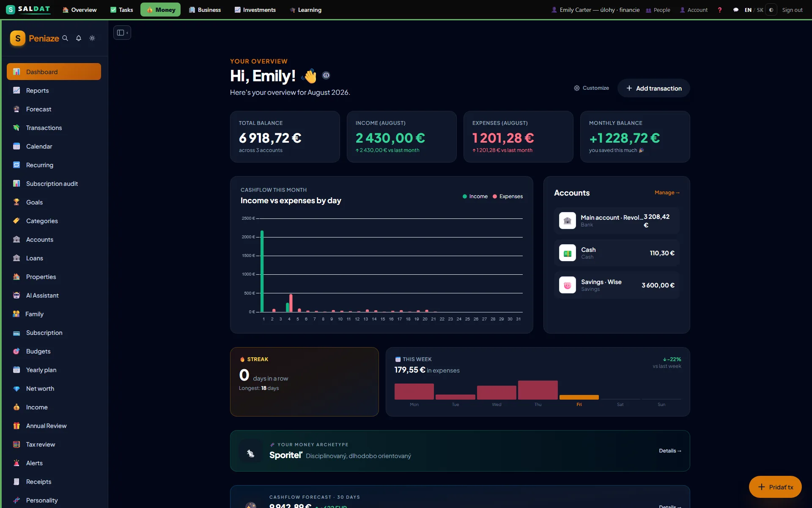Switch to the Business top tab
This screenshot has width=812, height=508.
pyautogui.click(x=205, y=10)
